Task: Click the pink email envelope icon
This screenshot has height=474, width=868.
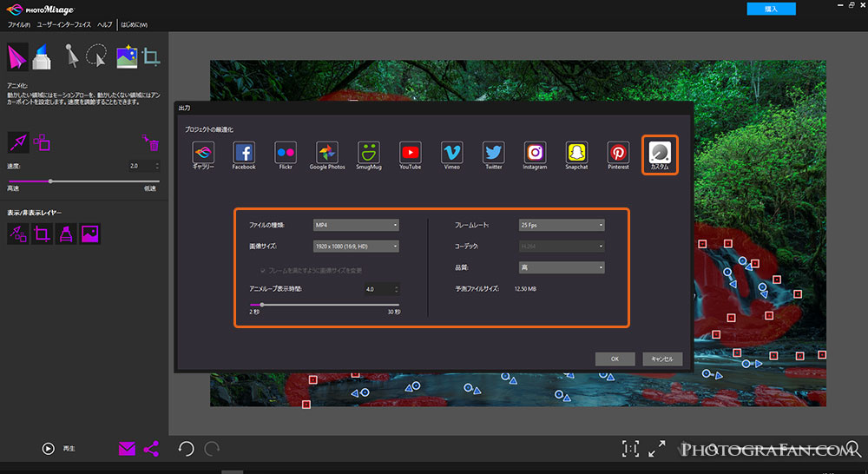Action: point(127,449)
